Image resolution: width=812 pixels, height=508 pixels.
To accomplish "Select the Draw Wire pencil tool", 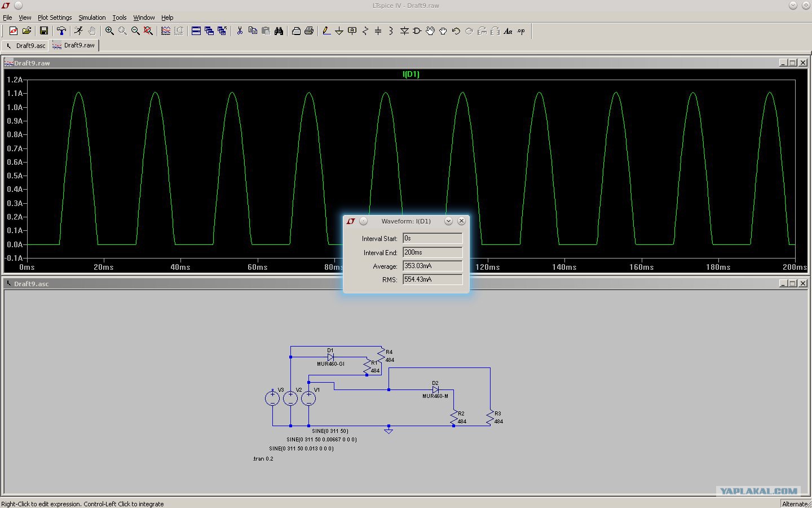I will tap(326, 31).
